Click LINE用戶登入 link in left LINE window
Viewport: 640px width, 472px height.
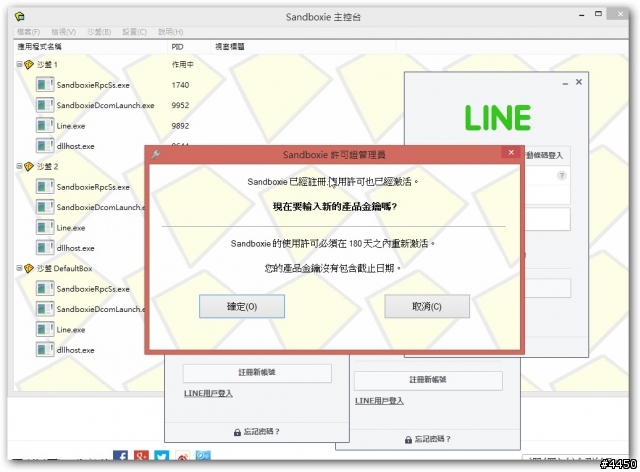point(208,394)
